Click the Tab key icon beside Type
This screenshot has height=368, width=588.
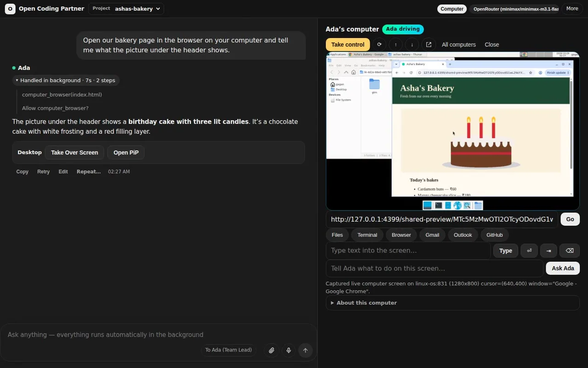548,251
